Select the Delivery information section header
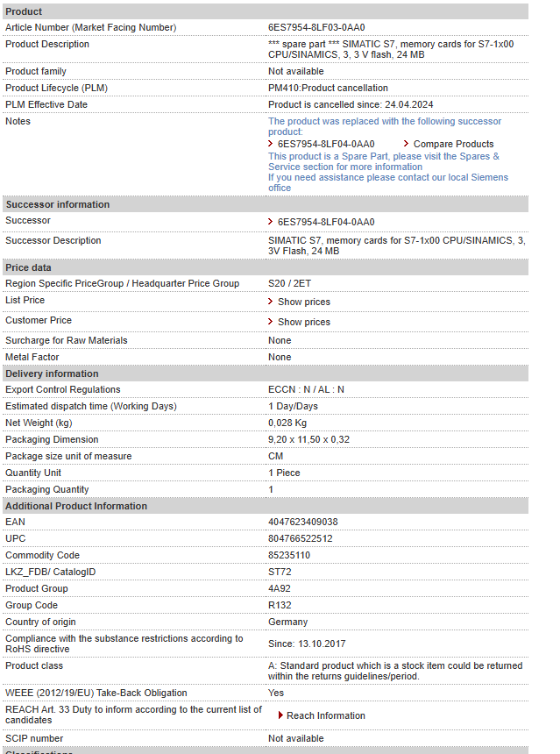The width and height of the screenshot is (560, 754). [52, 373]
